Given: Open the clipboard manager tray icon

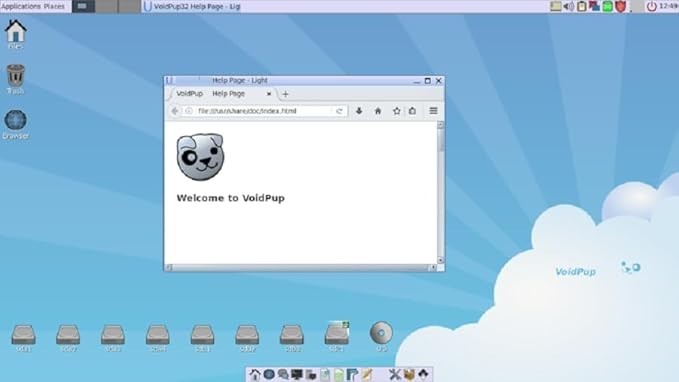Looking at the screenshot, I should pyautogui.click(x=582, y=6).
